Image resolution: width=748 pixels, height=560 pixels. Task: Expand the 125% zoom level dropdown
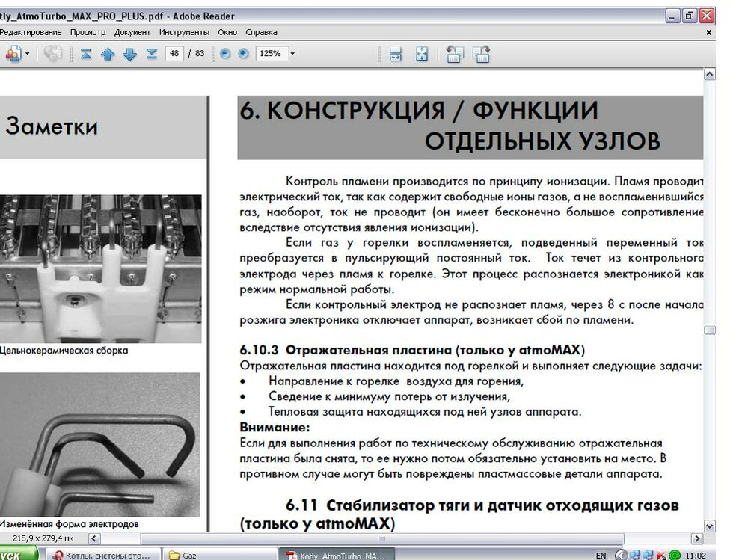pos(292,53)
